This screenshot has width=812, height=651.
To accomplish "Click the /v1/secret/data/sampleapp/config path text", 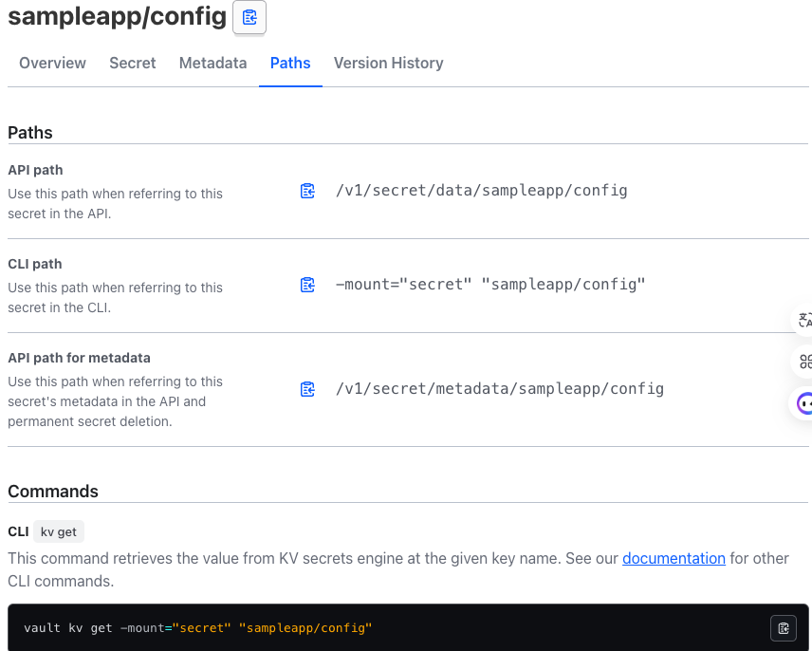I will click(x=482, y=191).
